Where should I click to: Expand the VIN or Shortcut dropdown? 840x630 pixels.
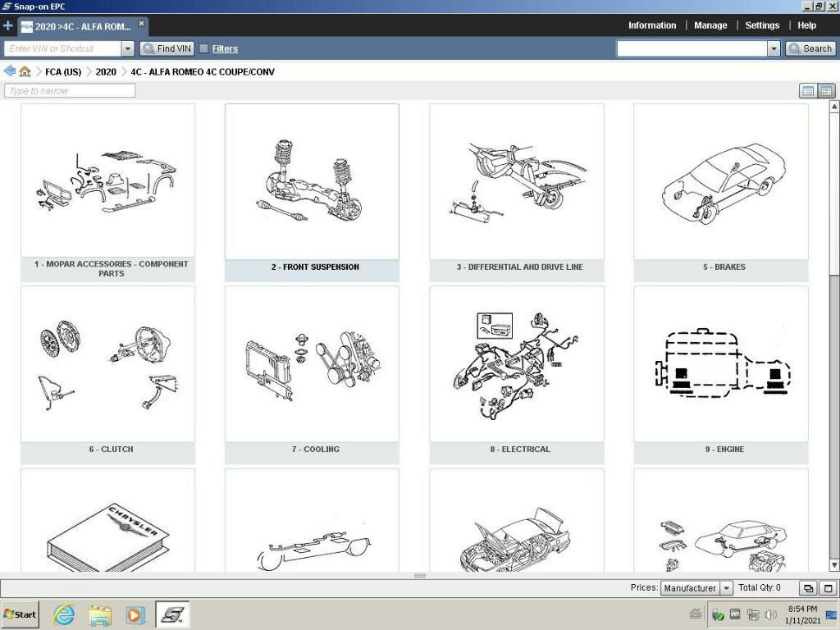coord(127,49)
